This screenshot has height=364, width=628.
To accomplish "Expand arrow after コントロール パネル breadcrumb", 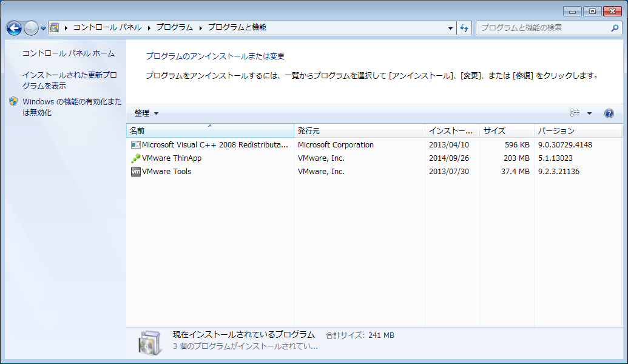I will [x=149, y=28].
